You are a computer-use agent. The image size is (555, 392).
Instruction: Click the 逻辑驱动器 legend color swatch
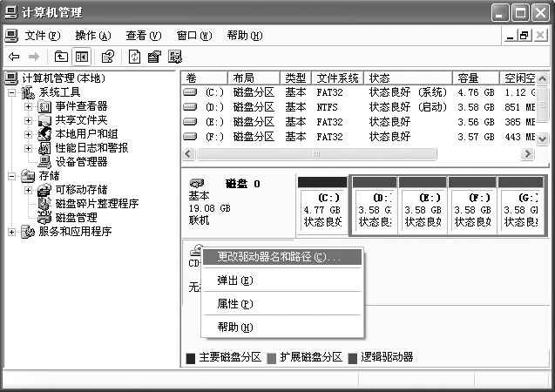[353, 358]
